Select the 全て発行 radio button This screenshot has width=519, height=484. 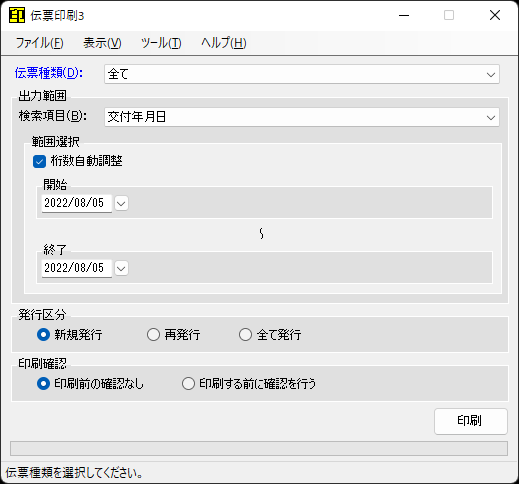pyautogui.click(x=245, y=335)
